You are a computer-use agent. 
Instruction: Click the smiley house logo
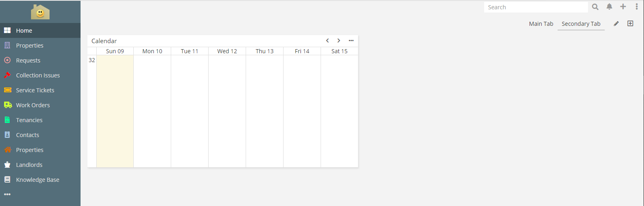point(40,12)
